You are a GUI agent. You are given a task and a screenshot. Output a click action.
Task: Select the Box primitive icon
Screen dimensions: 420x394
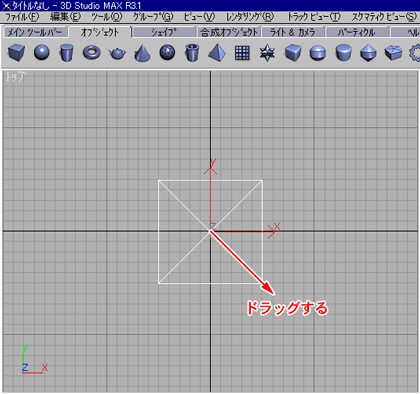pos(16,53)
